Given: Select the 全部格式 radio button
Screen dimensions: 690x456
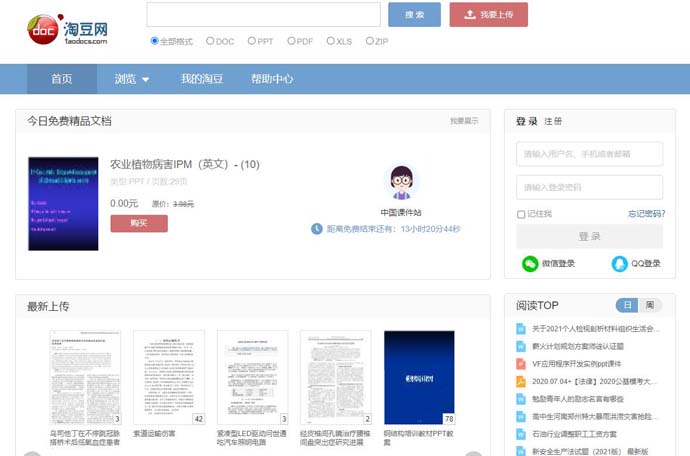Looking at the screenshot, I should click(x=154, y=41).
